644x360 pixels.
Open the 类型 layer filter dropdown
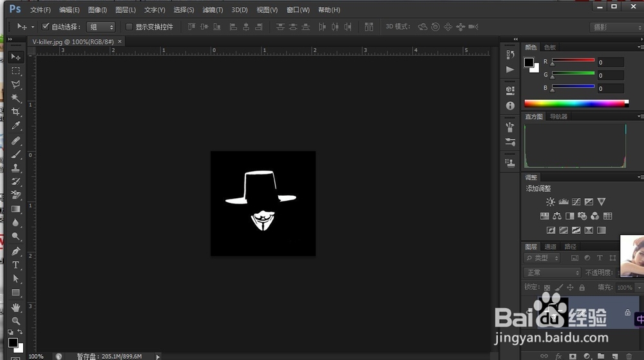coord(542,258)
